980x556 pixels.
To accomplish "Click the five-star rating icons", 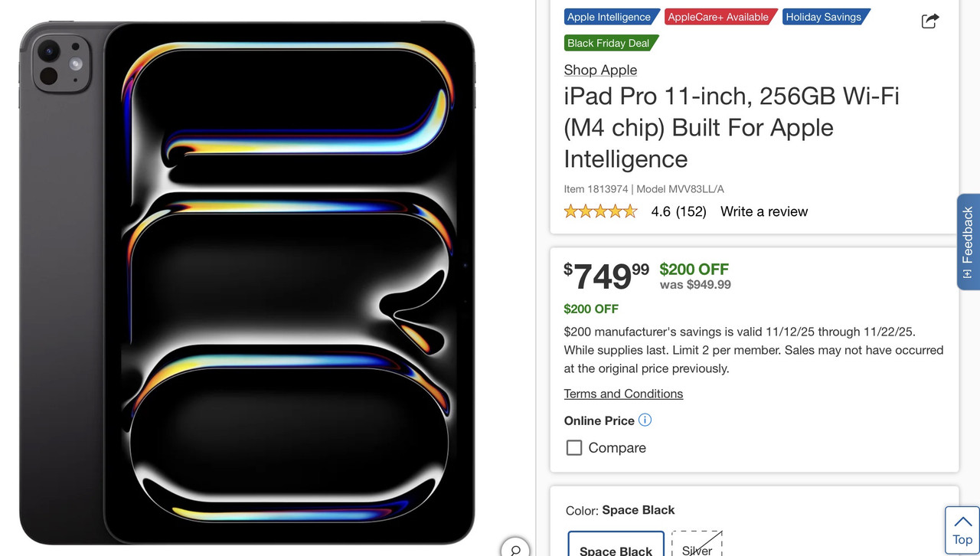I will tap(600, 211).
